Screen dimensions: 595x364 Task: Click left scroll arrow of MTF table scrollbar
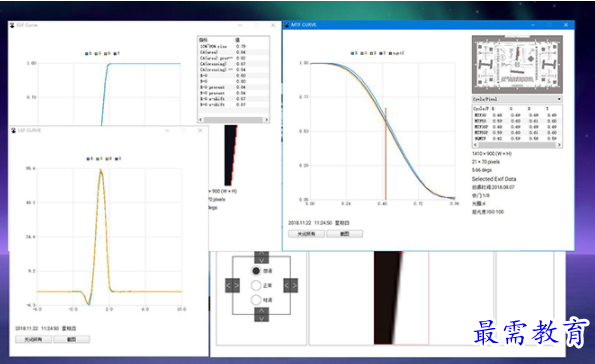pyautogui.click(x=475, y=145)
